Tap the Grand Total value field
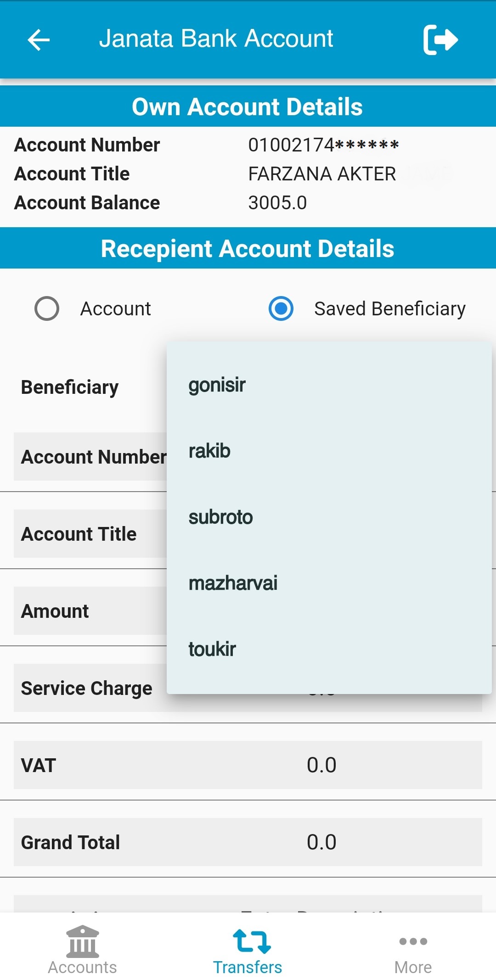 click(x=321, y=842)
